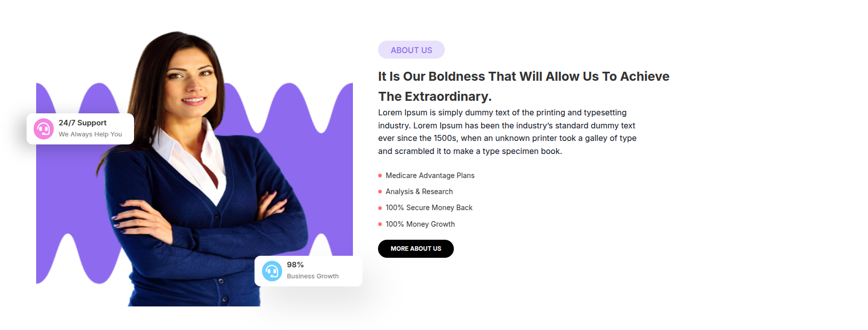Click the bullet dot next to 100% Secure Money Back

(380, 208)
